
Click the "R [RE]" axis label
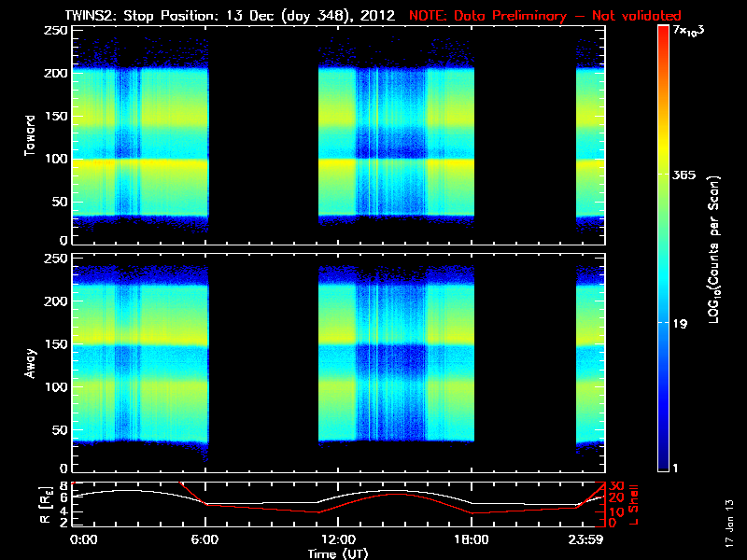(x=45, y=505)
